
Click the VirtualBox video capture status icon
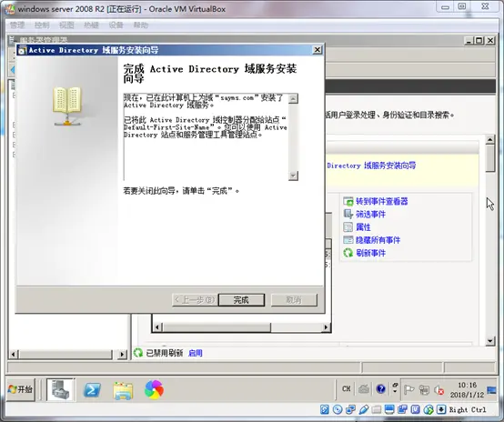click(402, 409)
